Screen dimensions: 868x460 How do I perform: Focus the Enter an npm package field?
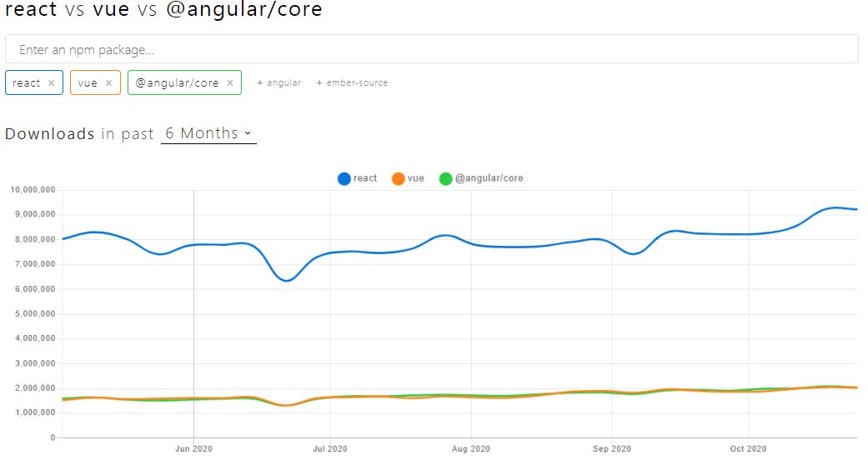(x=432, y=49)
